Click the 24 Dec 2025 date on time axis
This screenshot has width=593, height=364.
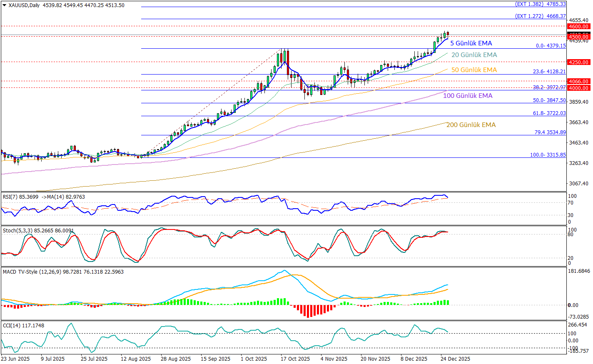pos(455,359)
